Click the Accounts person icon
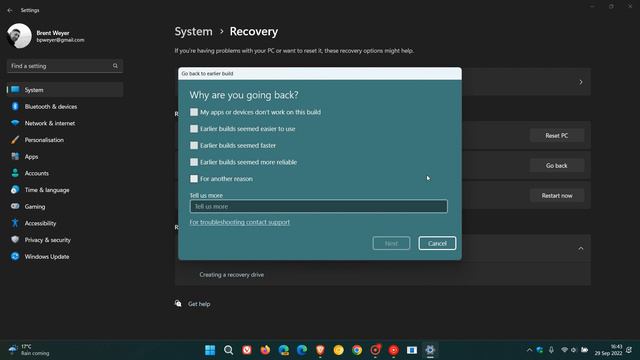Image resolution: width=640 pixels, height=360 pixels. pyautogui.click(x=15, y=173)
